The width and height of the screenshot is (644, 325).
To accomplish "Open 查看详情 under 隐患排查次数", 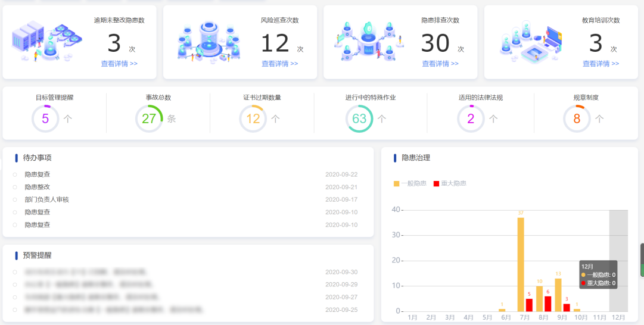I will 440,64.
